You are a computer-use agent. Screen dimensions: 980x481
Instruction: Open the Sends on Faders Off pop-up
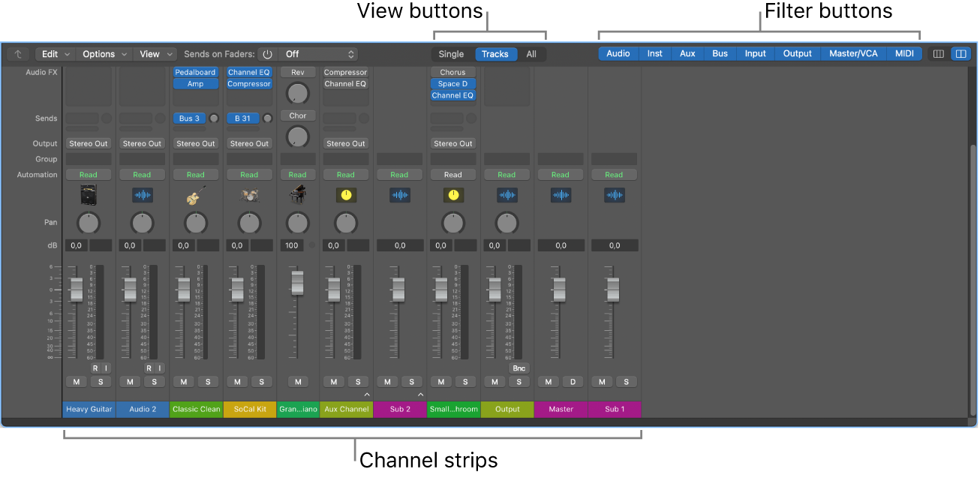tap(318, 54)
